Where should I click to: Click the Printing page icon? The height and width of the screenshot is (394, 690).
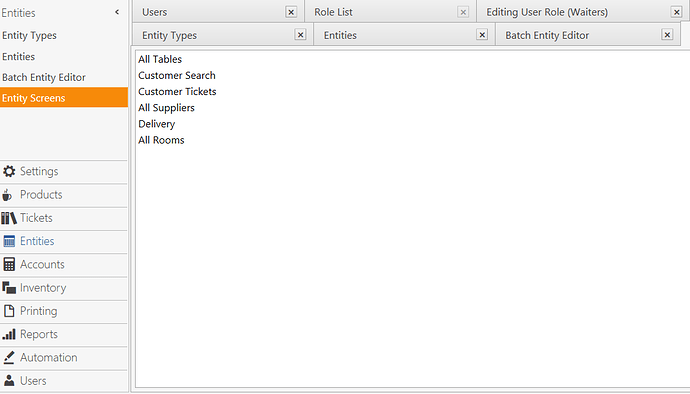click(9, 311)
